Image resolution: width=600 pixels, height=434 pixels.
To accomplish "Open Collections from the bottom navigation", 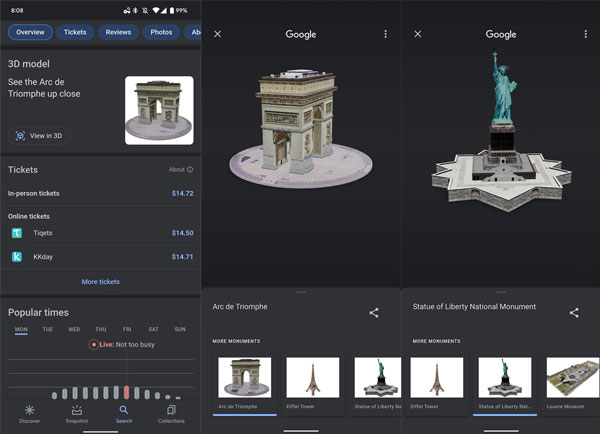I will [171, 410].
